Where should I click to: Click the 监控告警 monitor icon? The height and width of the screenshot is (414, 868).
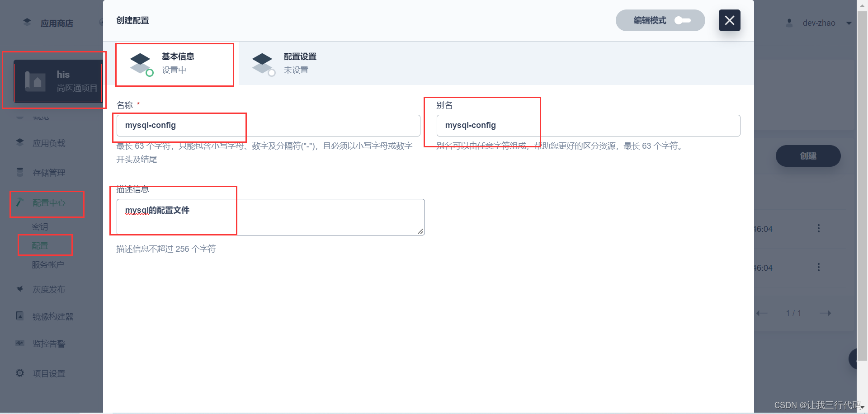pos(20,343)
